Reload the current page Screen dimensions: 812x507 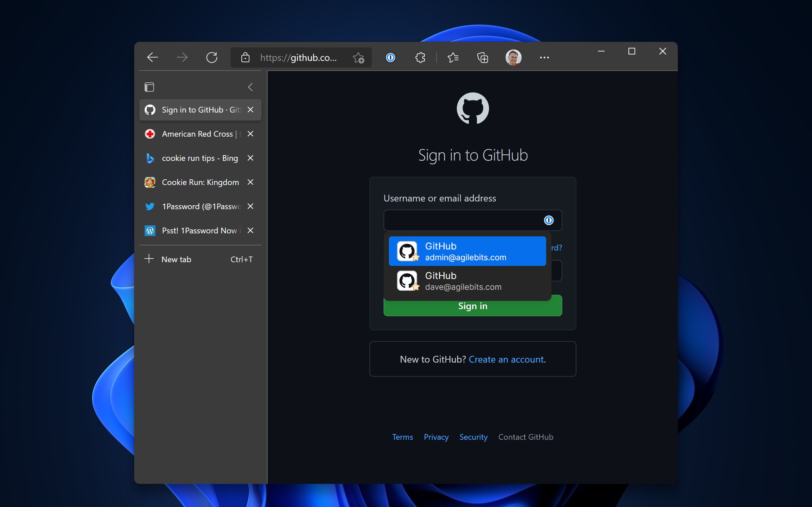212,57
